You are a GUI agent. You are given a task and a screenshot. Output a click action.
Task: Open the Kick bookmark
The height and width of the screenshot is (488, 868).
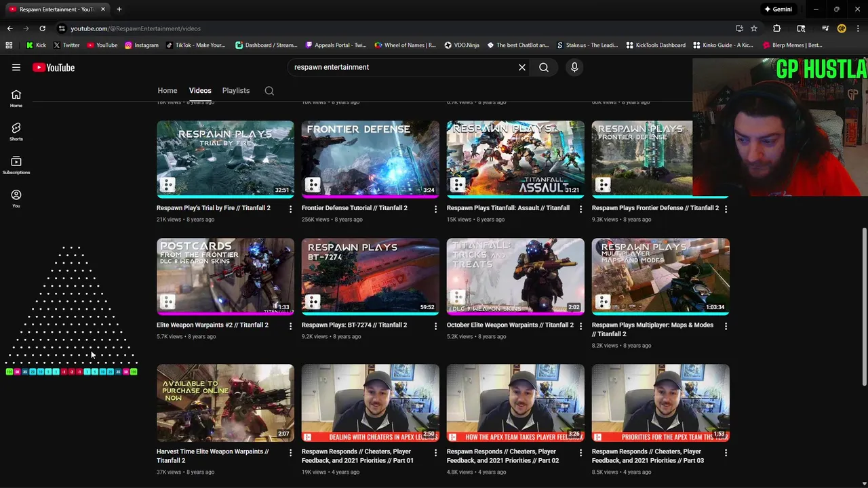[x=36, y=45]
